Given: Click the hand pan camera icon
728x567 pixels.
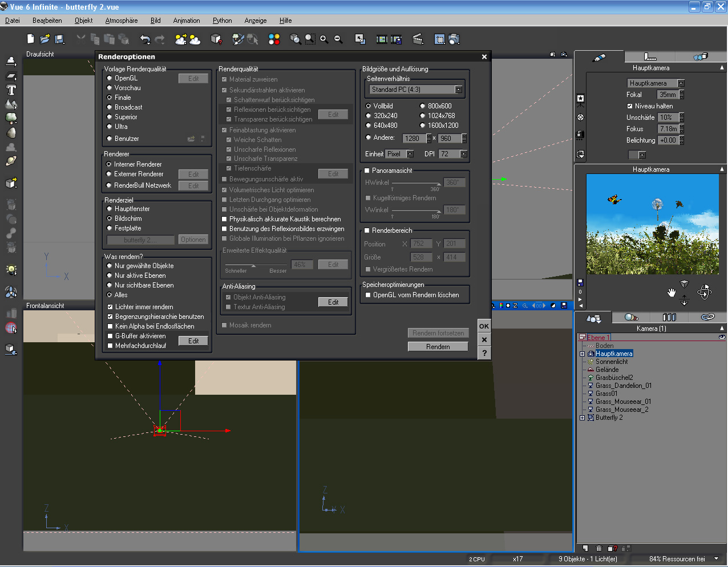Looking at the screenshot, I should coord(672,293).
